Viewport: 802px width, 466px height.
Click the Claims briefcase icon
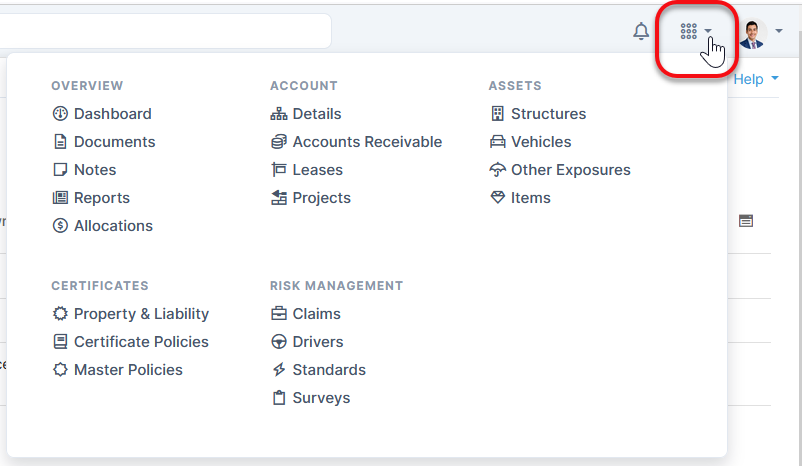pos(279,314)
